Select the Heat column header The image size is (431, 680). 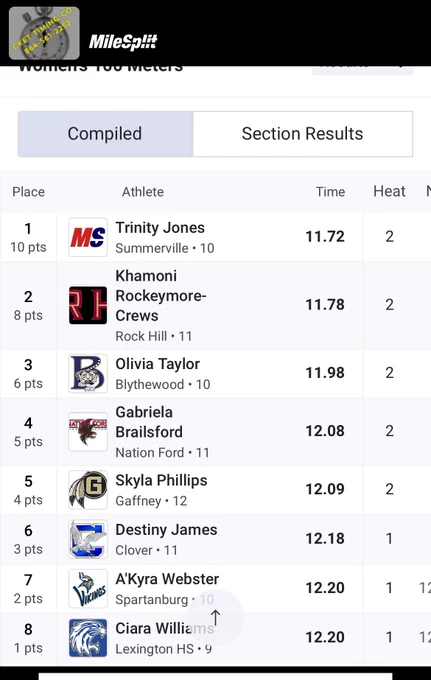coord(389,191)
